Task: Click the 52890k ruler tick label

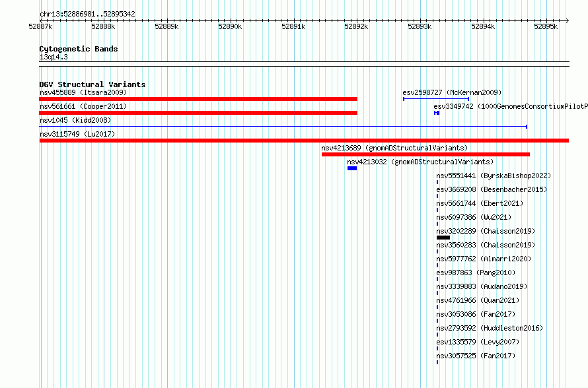Action: tap(230, 26)
